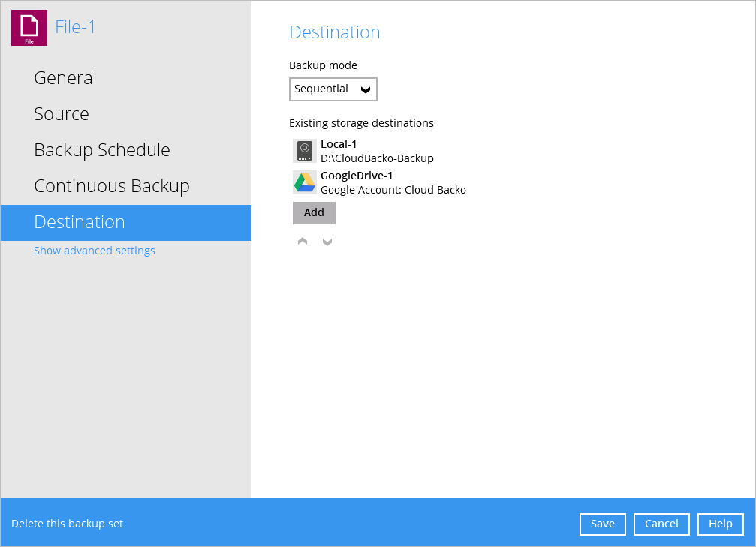Save the backup set changes
Image resolution: width=756 pixels, height=547 pixels.
click(x=602, y=524)
